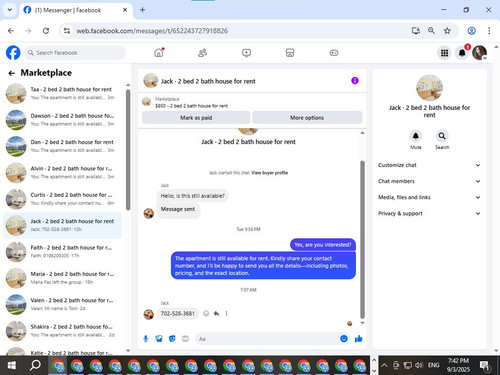This screenshot has width=500, height=375.
Task: Open the View buyer profile link
Action: 269,173
